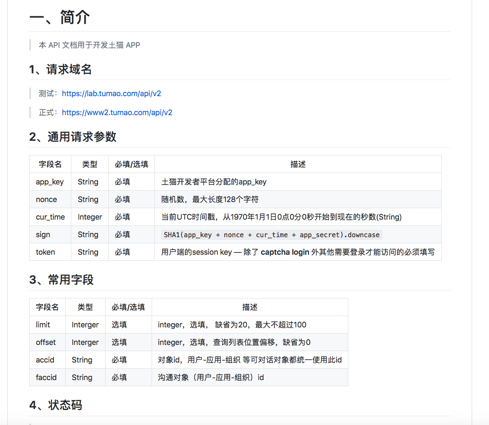The width and height of the screenshot is (489, 425).
Task: Click the description 土猫开发者平台分配的app_key
Action: 214,182
